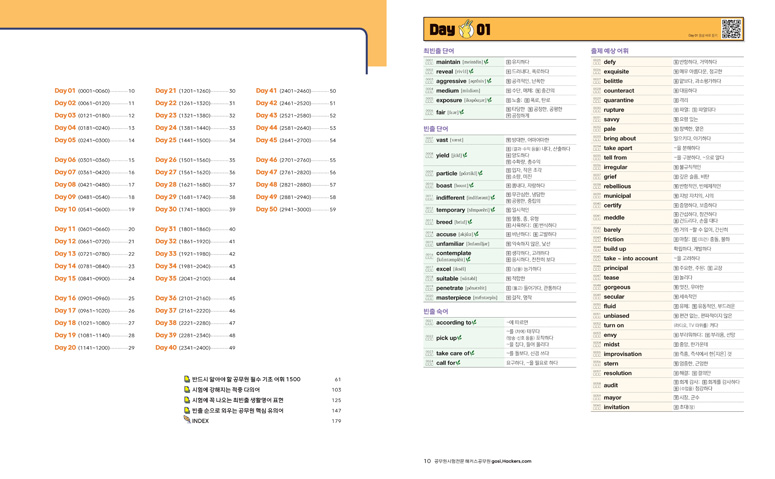Tick the check boxes next to defy
The image size is (775, 479).
(597, 62)
